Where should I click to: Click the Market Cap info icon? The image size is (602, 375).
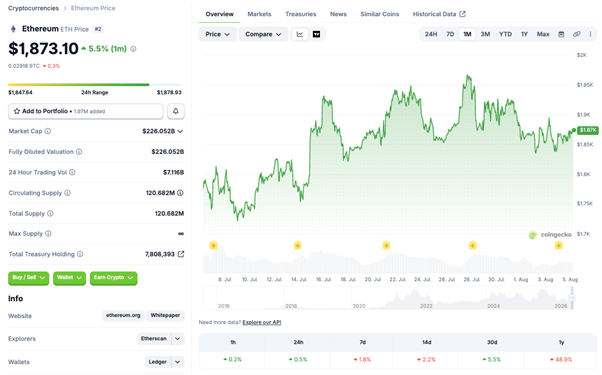coord(48,131)
